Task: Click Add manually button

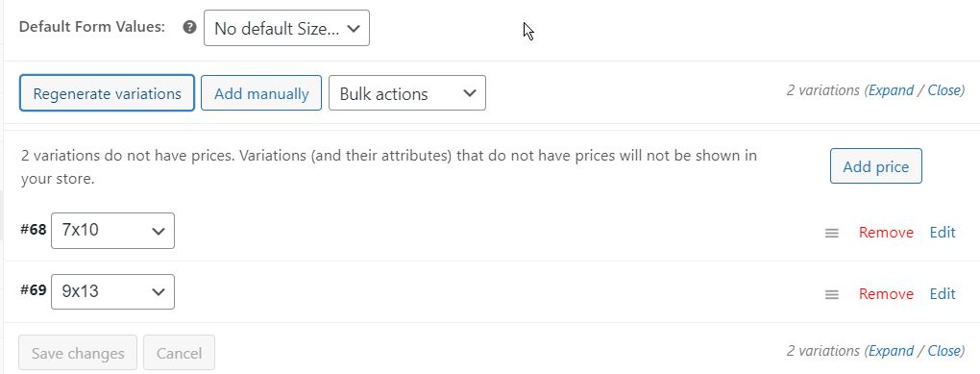Action: [x=261, y=93]
